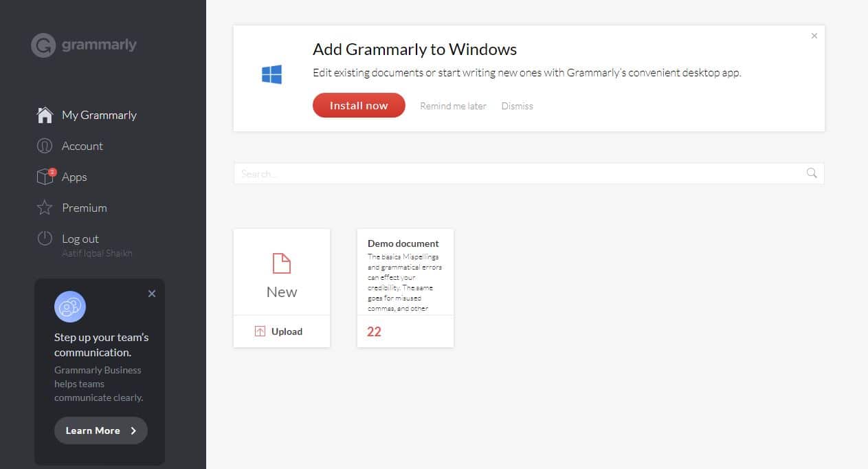868x469 pixels.
Task: Click the 22 alerts count
Action: point(374,331)
